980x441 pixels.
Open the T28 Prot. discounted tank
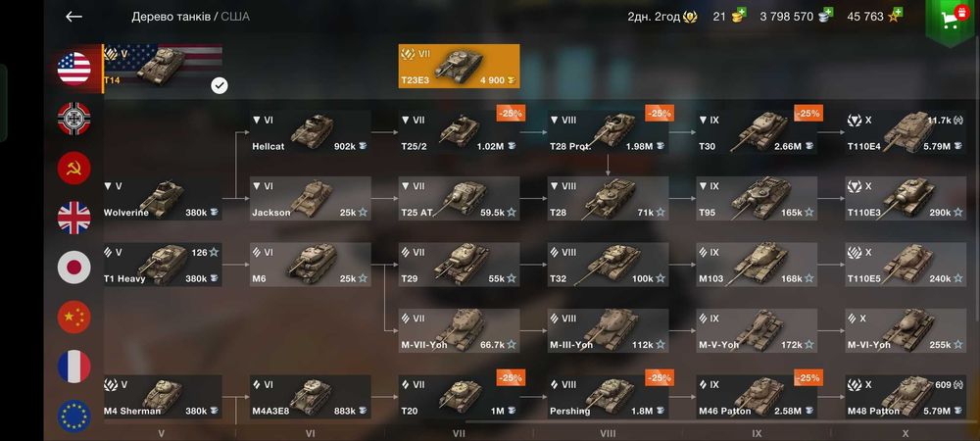click(609, 132)
